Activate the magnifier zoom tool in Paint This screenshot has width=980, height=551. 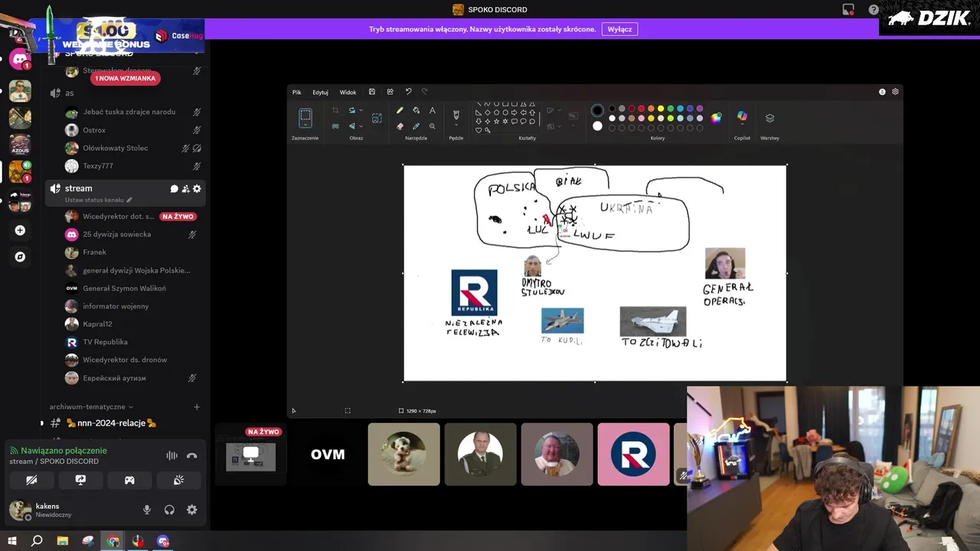432,126
